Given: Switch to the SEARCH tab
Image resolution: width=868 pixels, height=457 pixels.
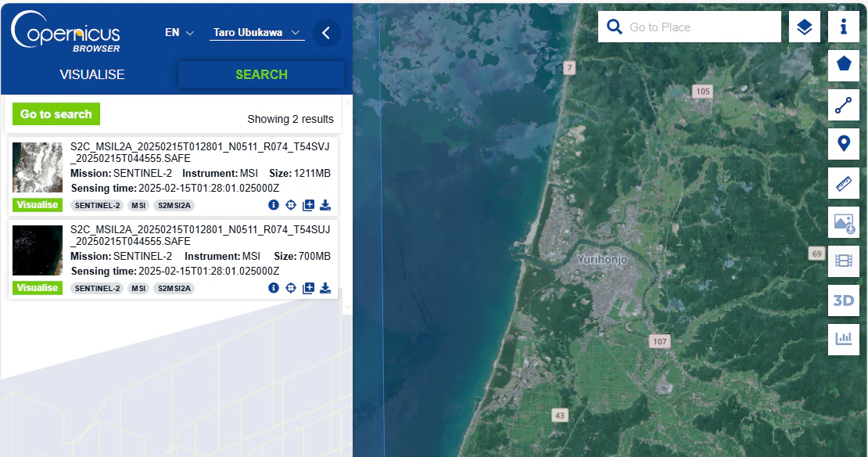Looking at the screenshot, I should tap(261, 74).
